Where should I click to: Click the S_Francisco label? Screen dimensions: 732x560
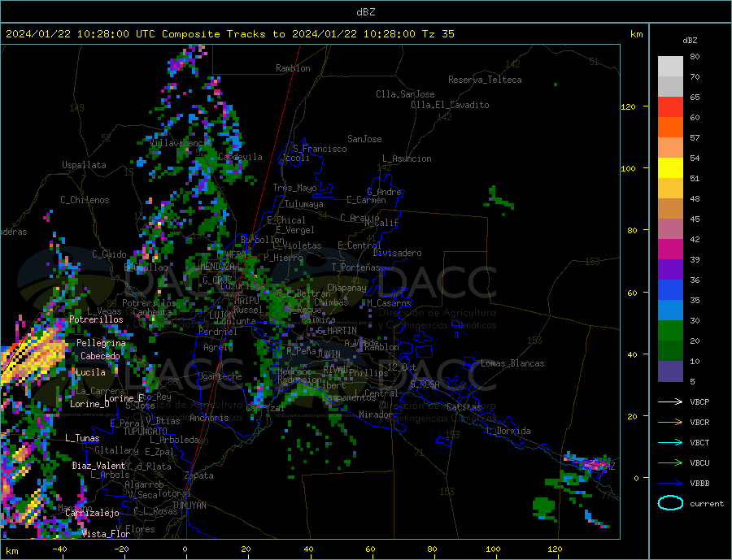[x=320, y=149]
